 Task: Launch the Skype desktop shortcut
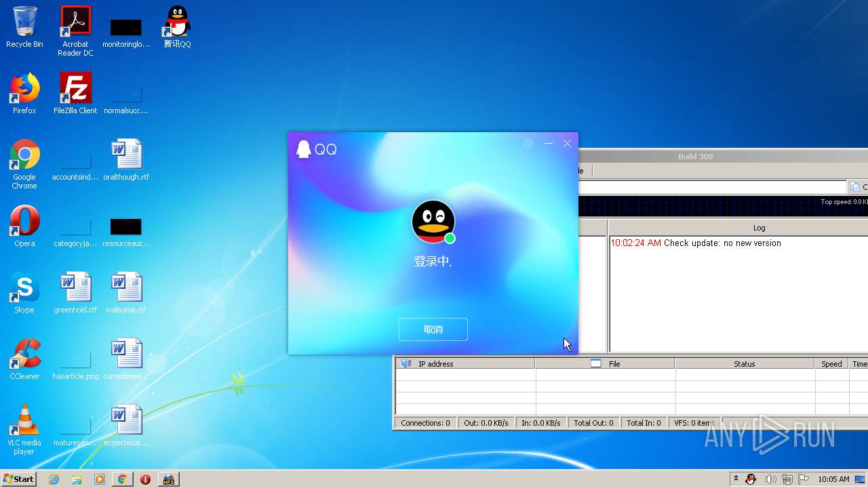(x=24, y=293)
